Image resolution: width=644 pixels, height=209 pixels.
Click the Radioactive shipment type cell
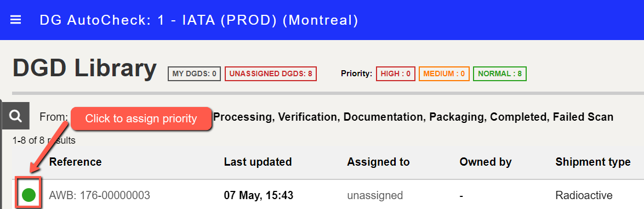(584, 195)
